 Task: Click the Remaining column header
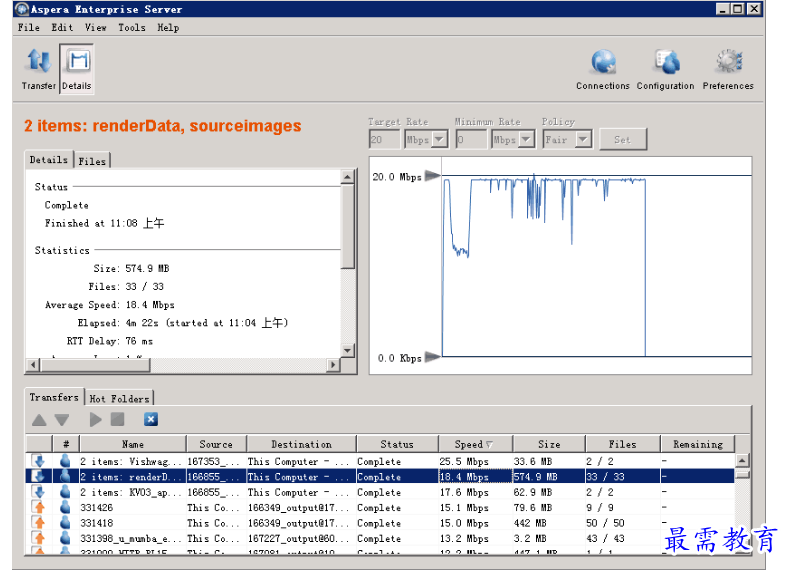[x=698, y=444]
